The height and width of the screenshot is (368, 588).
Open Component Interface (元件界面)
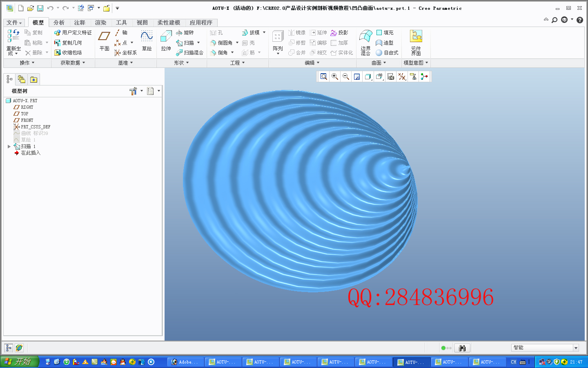pyautogui.click(x=416, y=43)
